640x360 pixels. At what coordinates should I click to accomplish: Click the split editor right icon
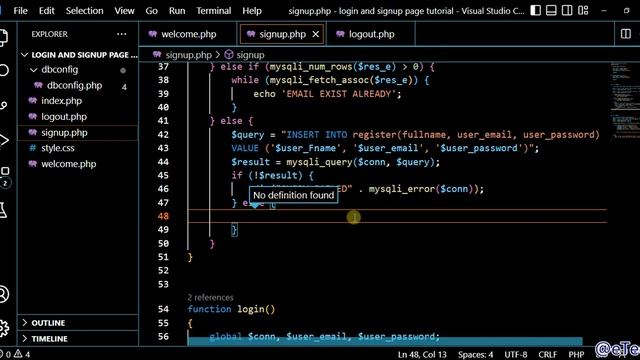[x=626, y=34]
